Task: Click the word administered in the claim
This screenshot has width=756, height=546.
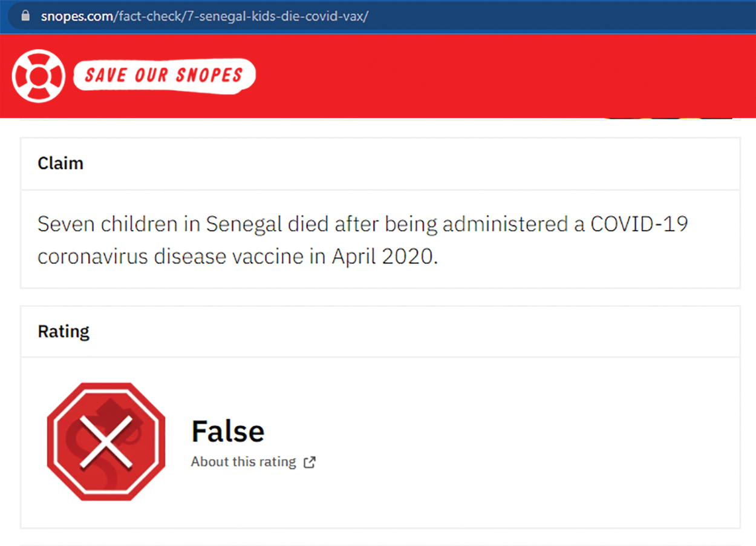Action: click(503, 225)
